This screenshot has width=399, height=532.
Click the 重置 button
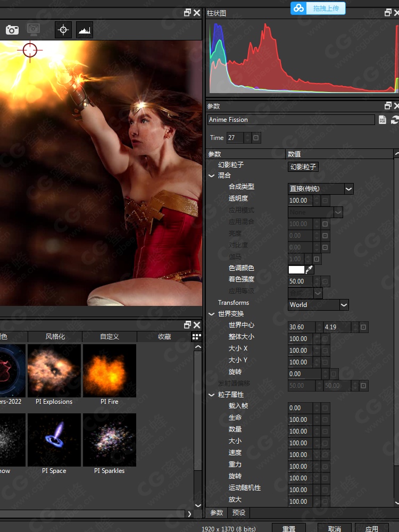289,528
